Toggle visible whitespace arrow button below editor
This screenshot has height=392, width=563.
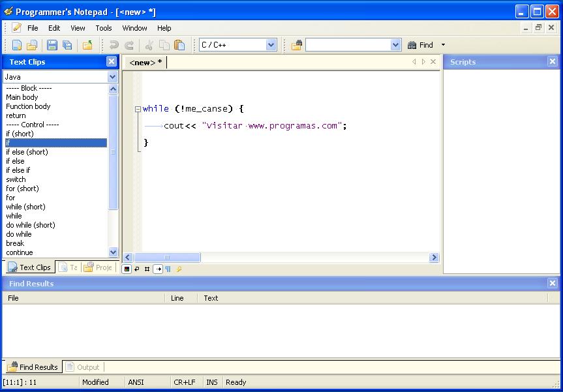pyautogui.click(x=158, y=269)
